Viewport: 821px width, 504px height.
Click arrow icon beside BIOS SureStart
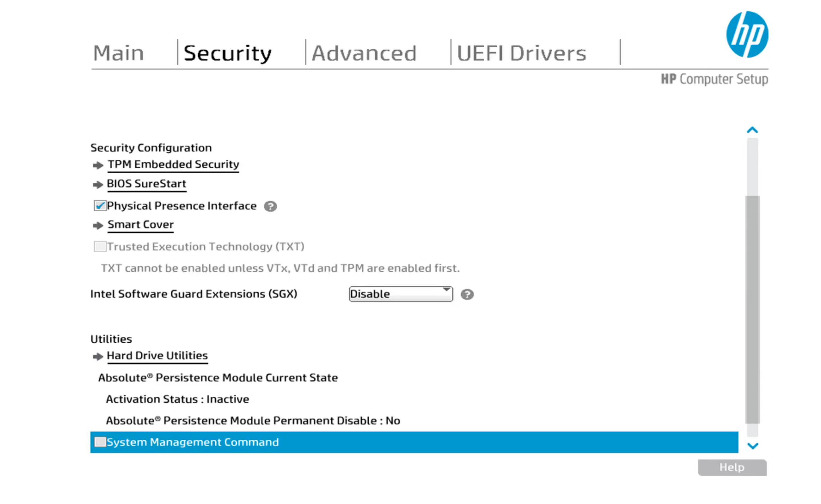98,185
